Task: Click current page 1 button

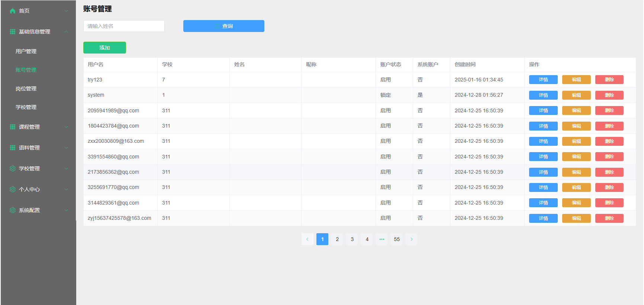Action: point(322,239)
